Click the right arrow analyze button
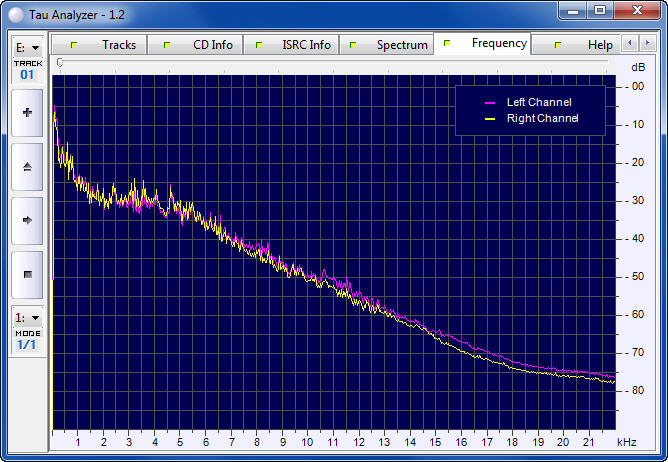 tap(27, 220)
